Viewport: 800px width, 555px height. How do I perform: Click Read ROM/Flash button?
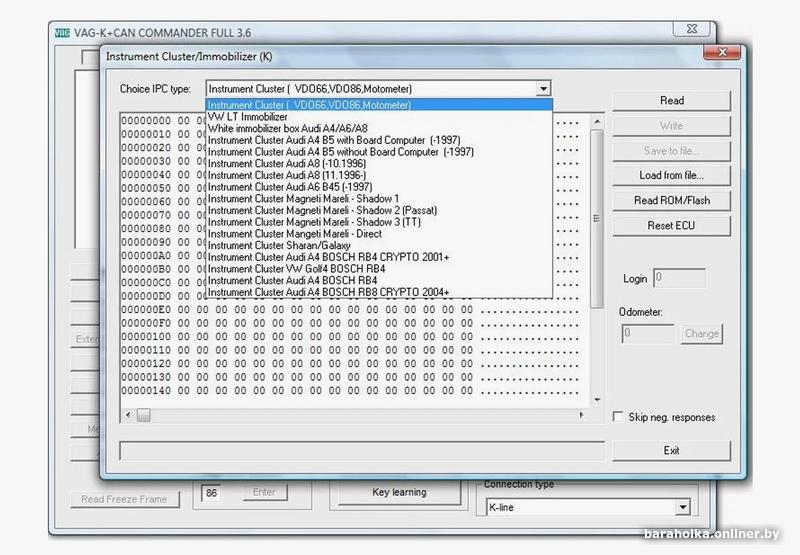671,200
